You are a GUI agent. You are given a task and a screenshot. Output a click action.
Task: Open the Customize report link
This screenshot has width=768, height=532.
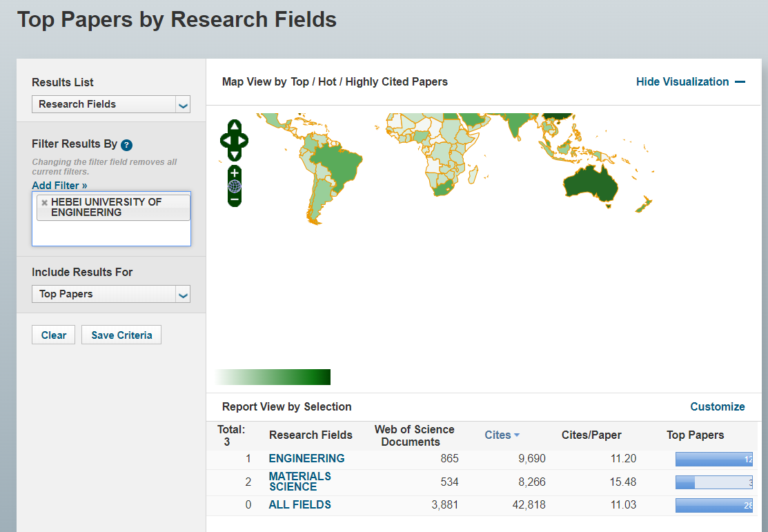(717, 406)
